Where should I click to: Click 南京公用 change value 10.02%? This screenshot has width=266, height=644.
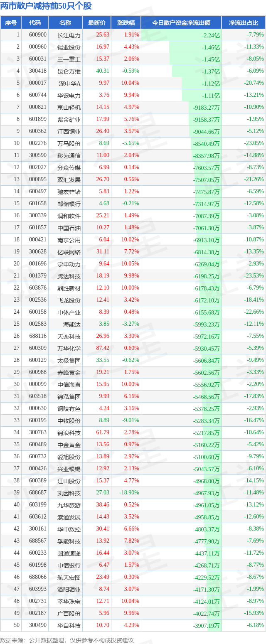130,240
